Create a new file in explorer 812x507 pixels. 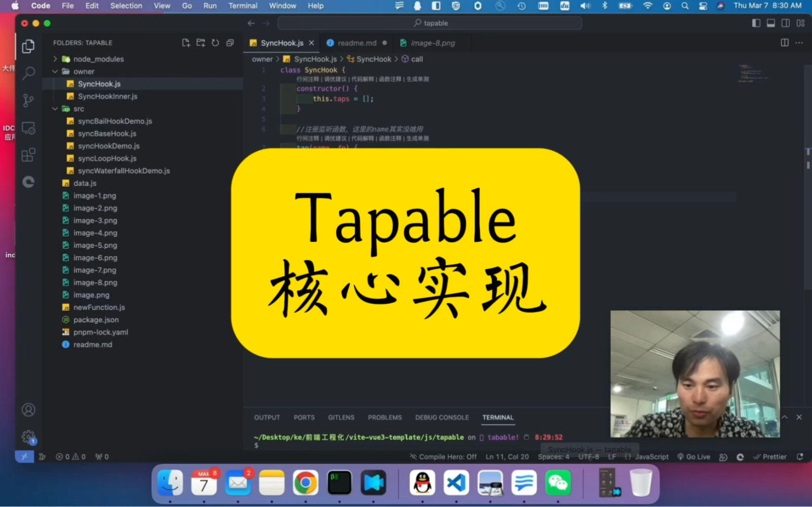tap(186, 43)
